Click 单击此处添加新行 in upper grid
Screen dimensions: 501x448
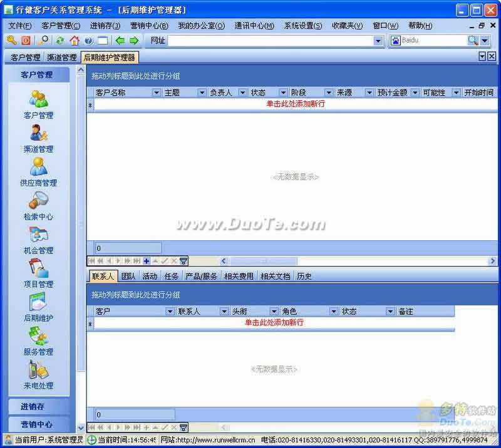coord(296,104)
